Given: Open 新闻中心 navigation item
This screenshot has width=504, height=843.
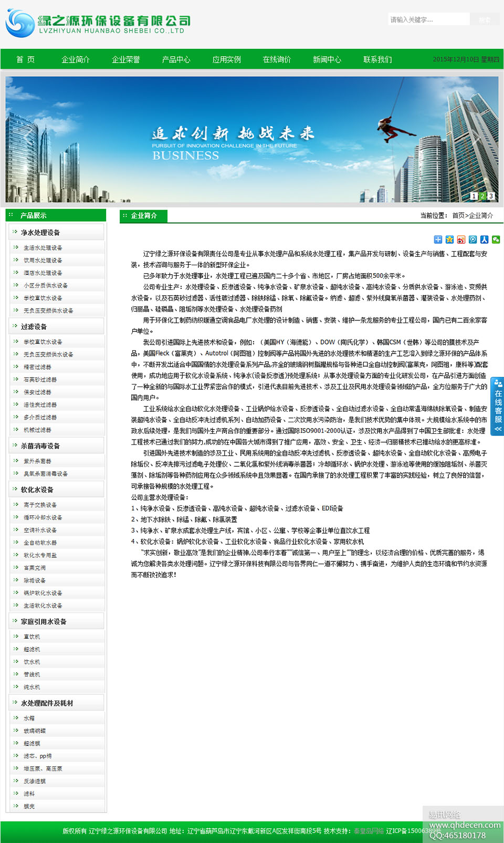Looking at the screenshot, I should coord(327,59).
